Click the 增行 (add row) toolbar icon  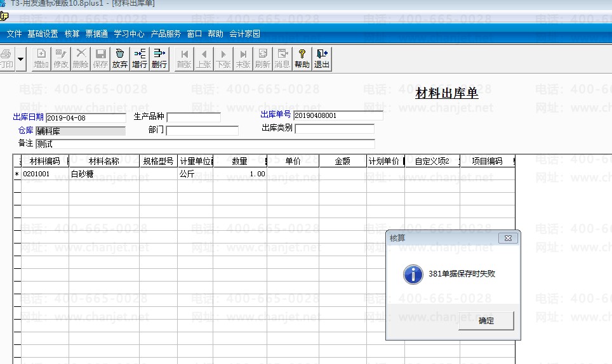140,58
